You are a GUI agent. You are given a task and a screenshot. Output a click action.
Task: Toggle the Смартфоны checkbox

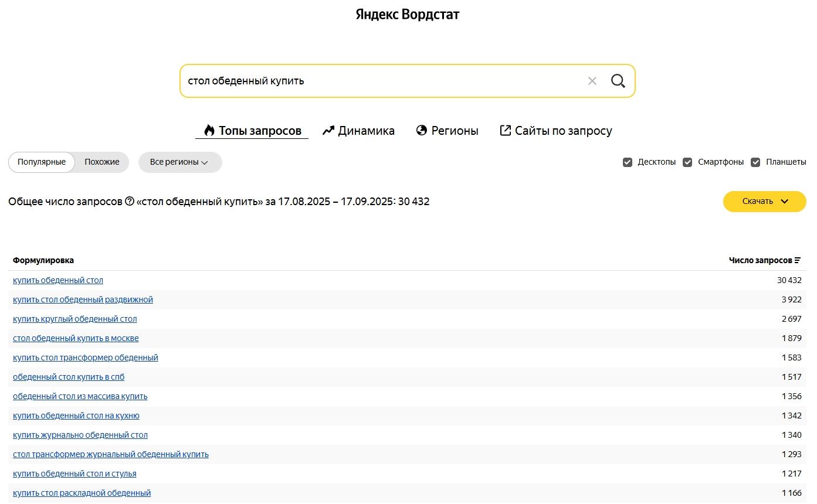(687, 162)
